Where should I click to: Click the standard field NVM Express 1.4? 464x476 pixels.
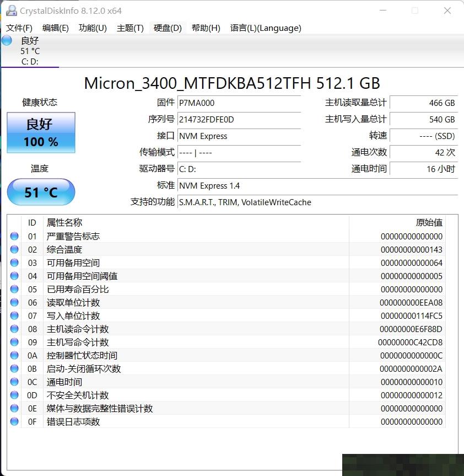pos(317,185)
